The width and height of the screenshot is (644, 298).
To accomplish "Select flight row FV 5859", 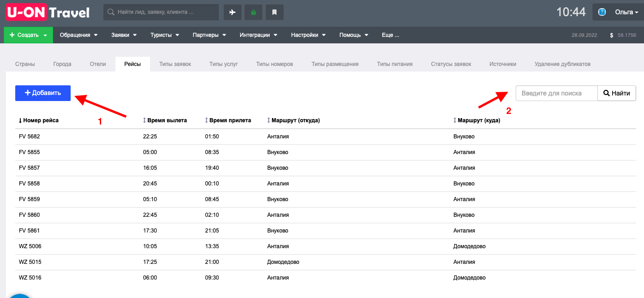I will 325,199.
